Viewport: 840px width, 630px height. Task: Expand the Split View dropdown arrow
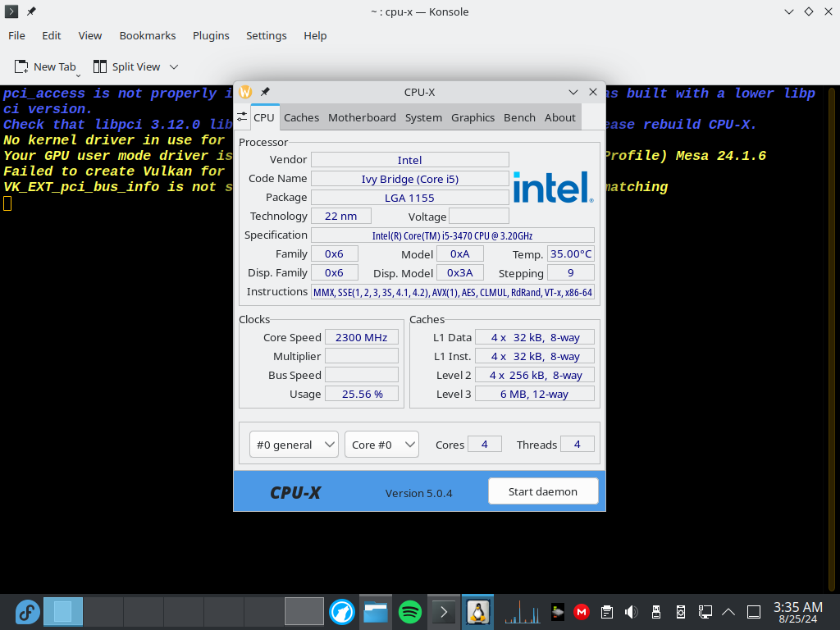[174, 67]
